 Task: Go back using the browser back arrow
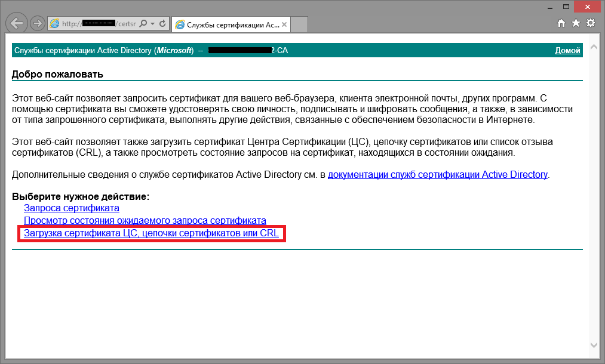click(17, 23)
